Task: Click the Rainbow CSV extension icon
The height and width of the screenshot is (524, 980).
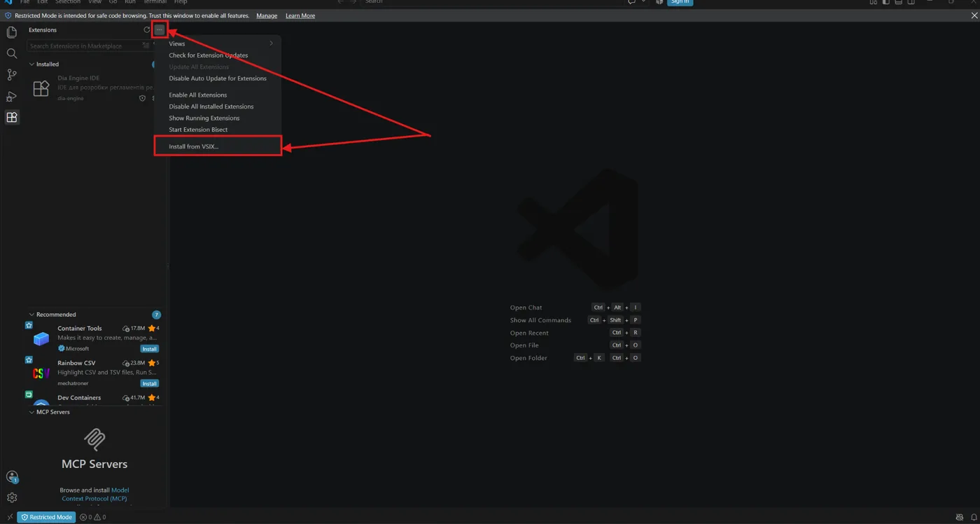Action: 41,373
